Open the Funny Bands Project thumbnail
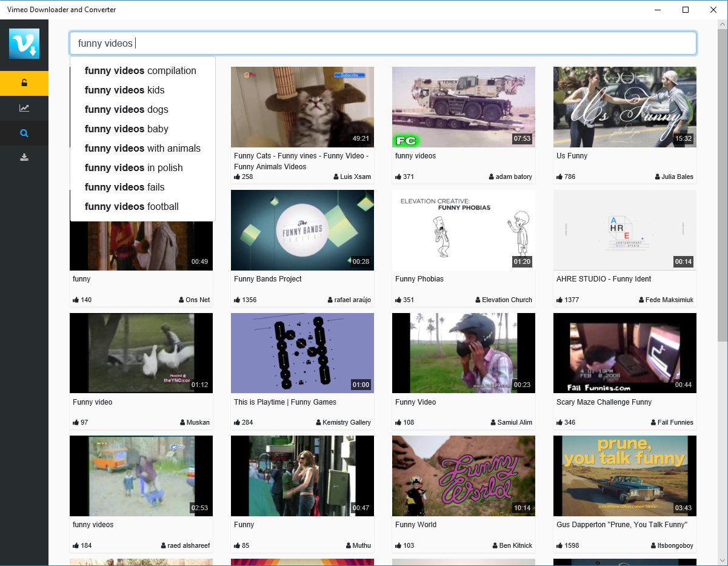Image resolution: width=728 pixels, height=566 pixels. click(x=302, y=230)
